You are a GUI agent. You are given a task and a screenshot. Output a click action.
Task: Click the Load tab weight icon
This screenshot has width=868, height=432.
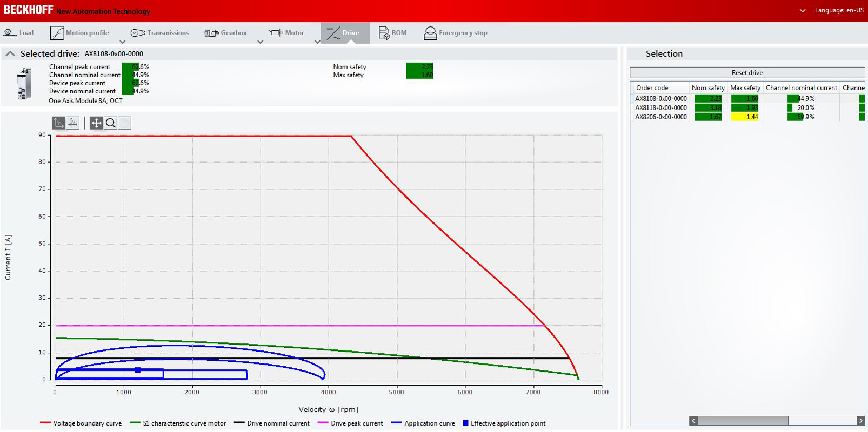point(10,33)
